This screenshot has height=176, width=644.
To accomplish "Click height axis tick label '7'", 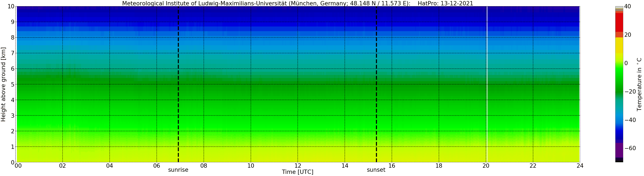I will 12,53.
